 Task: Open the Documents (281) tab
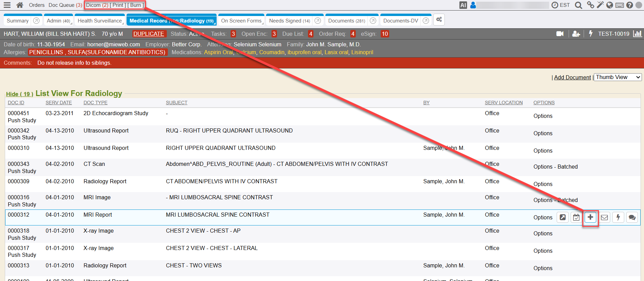point(346,21)
